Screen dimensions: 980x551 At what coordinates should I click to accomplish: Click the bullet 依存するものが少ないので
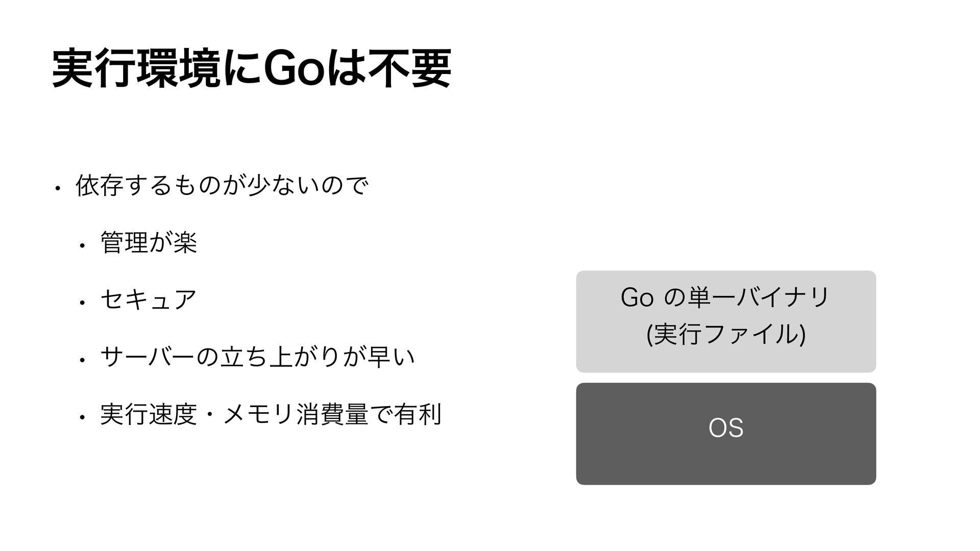click(221, 185)
